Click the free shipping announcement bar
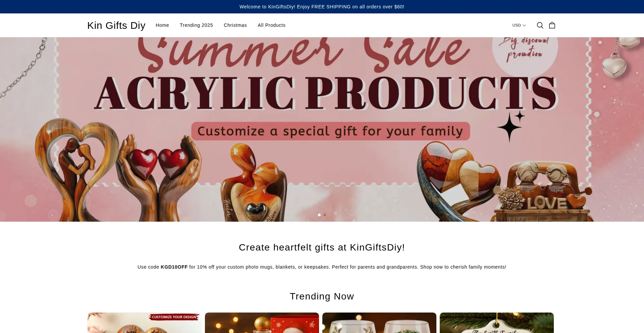644x333 pixels. [x=322, y=7]
